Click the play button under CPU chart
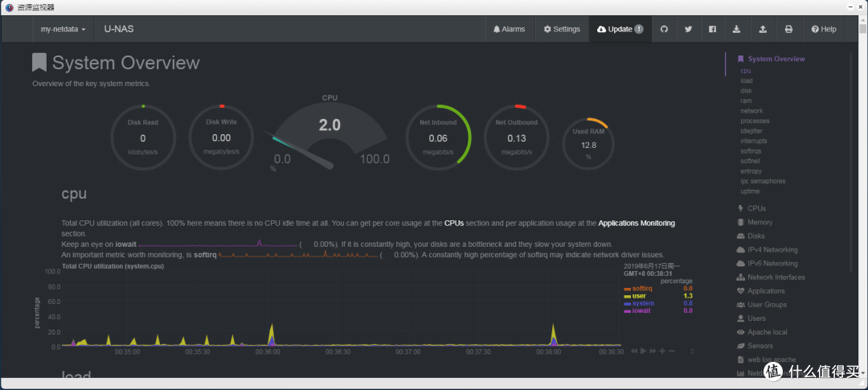Image resolution: width=868 pixels, height=390 pixels. [643, 351]
